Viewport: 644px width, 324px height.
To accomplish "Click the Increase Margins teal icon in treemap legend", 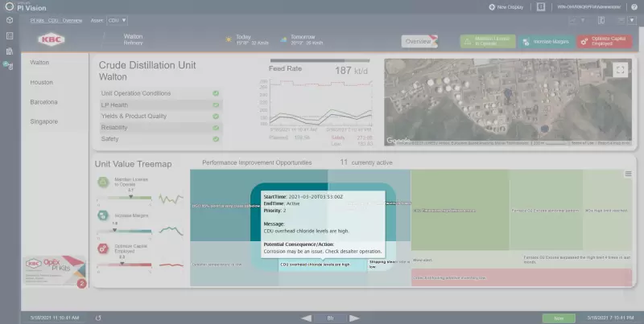I will pyautogui.click(x=103, y=215).
